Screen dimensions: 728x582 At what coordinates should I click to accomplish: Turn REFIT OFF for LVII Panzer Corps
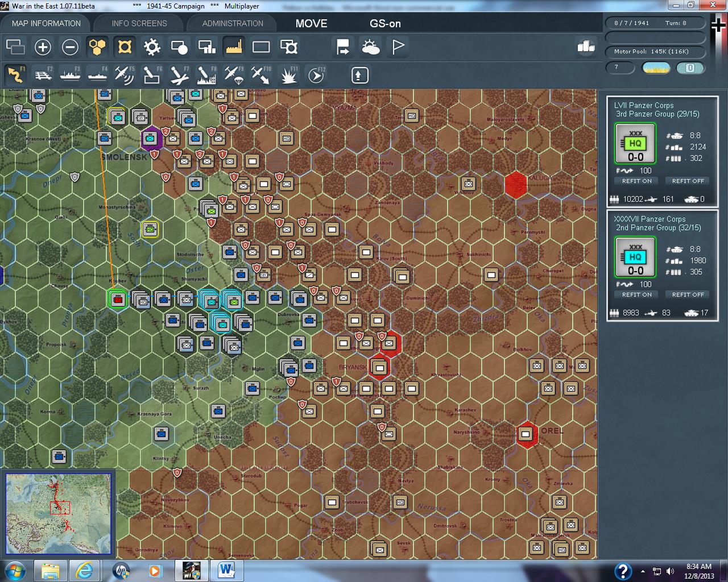688,181
